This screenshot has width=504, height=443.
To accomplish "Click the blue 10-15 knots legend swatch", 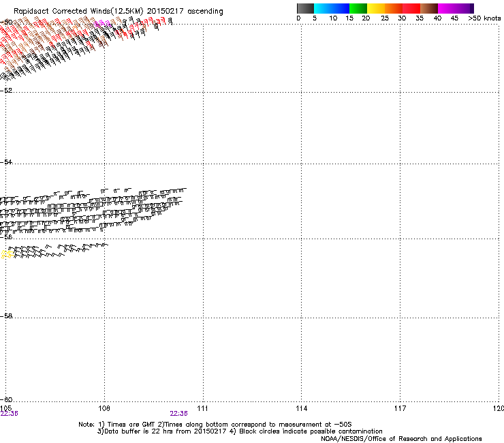I will point(341,8).
